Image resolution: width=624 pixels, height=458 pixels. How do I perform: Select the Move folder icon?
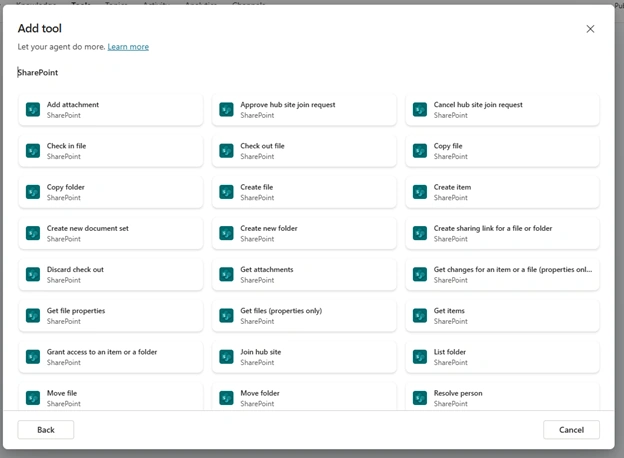[x=226, y=398]
